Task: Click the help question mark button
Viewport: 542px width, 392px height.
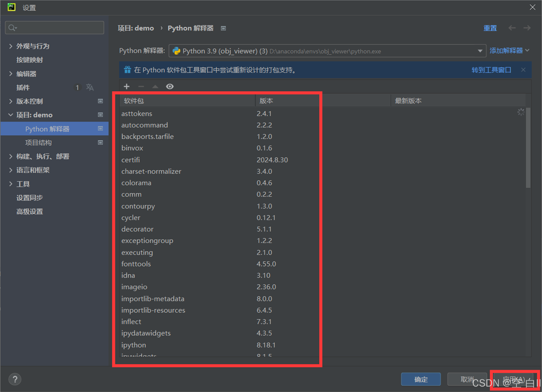Action: point(15,379)
